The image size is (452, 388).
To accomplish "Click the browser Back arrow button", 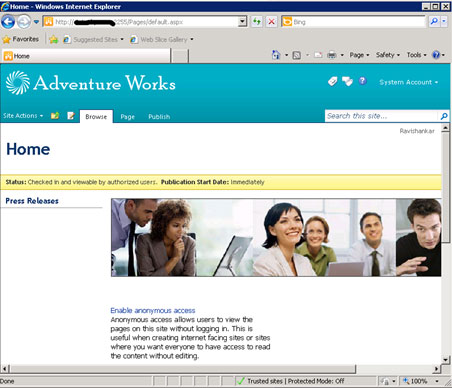I will tap(8, 22).
